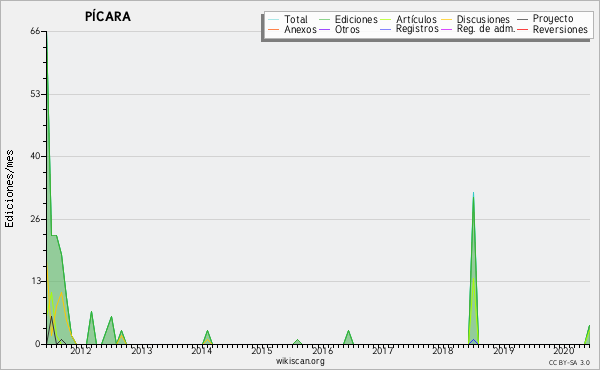Click the 2017 x-axis label
The width and height of the screenshot is (600, 370).
[x=383, y=351]
